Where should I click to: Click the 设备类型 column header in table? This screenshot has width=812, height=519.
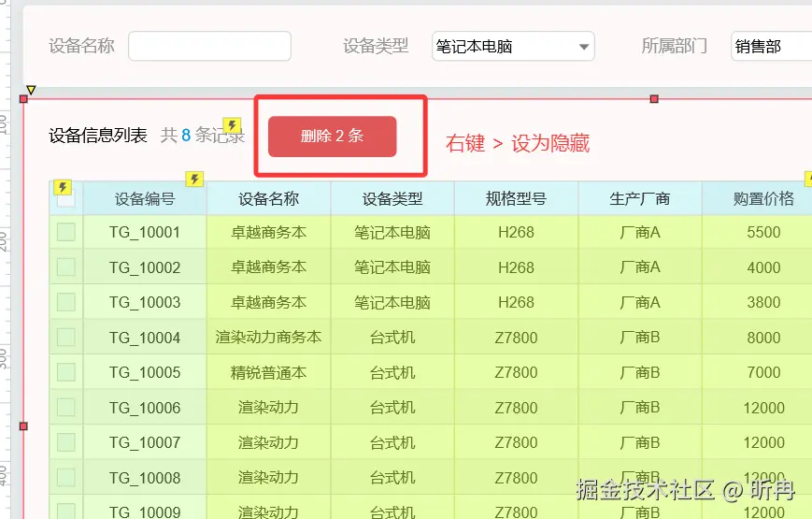[x=392, y=198]
